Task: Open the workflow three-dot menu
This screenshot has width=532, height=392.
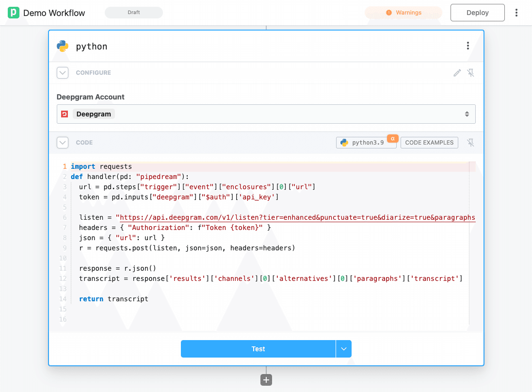Action: tap(516, 13)
